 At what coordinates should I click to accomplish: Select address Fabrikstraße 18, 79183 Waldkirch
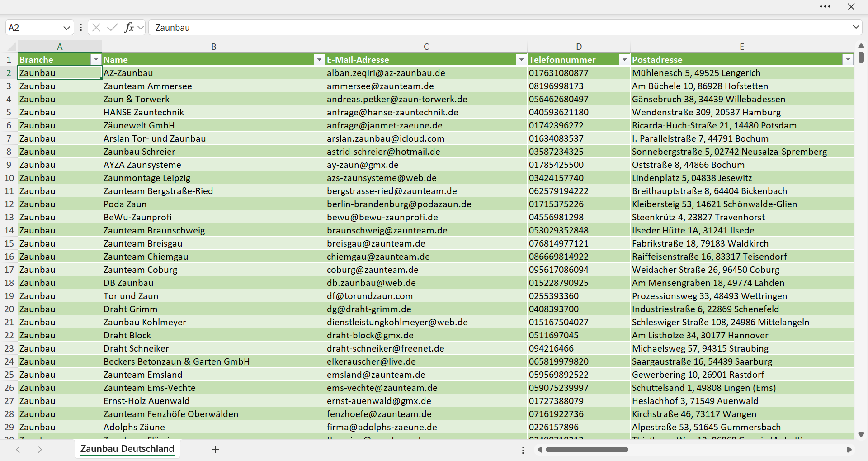point(742,243)
